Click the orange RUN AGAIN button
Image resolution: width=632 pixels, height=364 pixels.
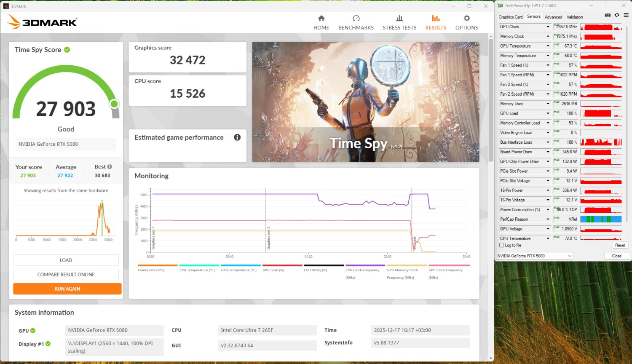tap(67, 289)
